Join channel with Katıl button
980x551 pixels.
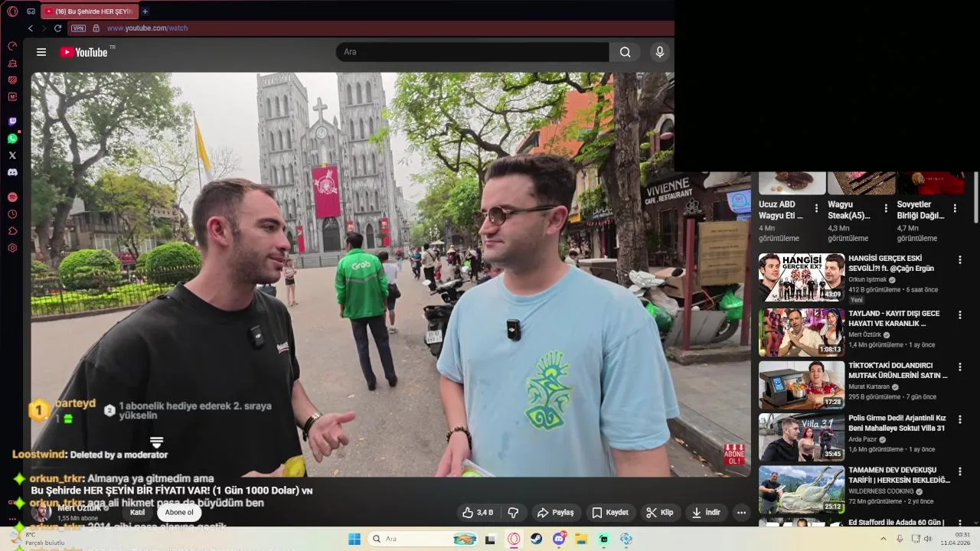137,513
